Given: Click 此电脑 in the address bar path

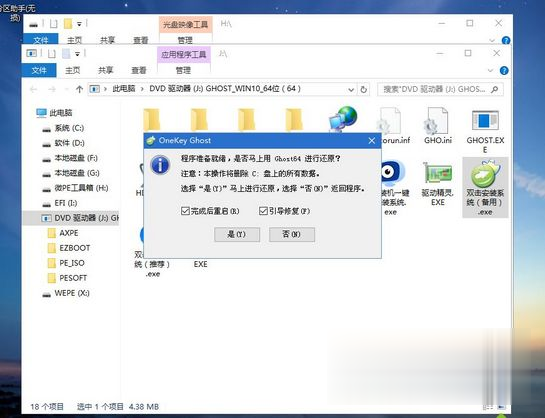Looking at the screenshot, I should (x=124, y=89).
